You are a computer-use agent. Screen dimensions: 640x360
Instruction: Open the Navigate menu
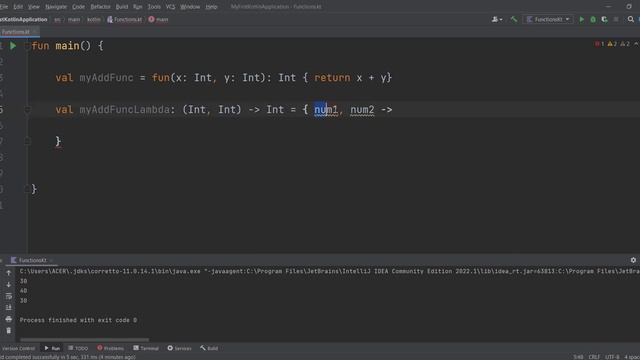[56, 7]
